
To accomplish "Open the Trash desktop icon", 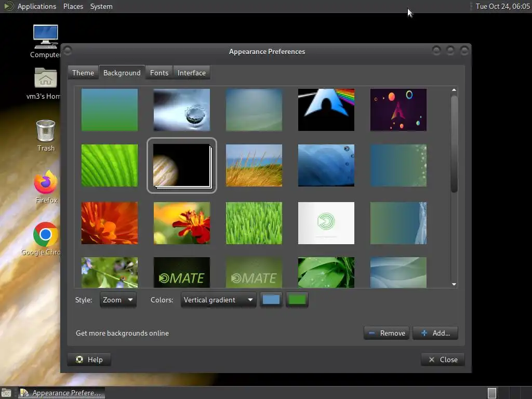I will 46,136.
